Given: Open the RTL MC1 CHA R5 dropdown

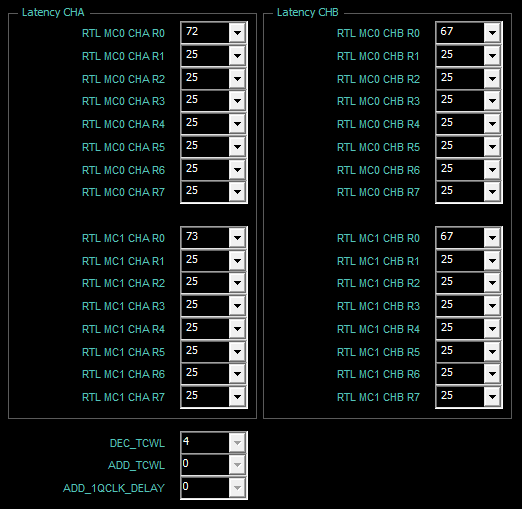Looking at the screenshot, I should (237, 352).
